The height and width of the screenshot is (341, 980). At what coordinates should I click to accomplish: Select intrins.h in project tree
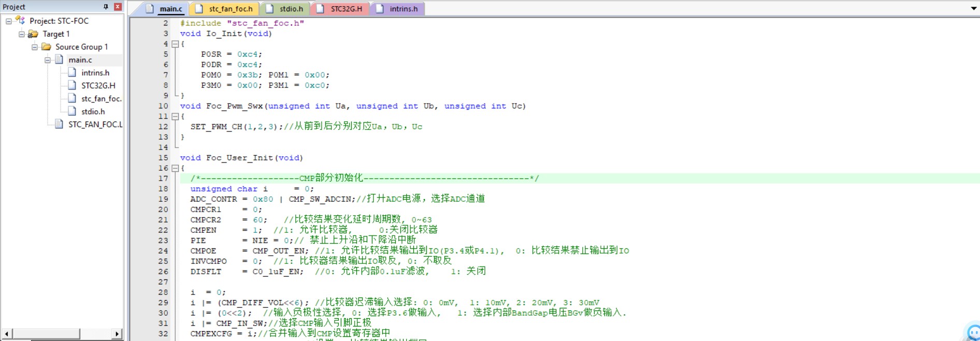[95, 73]
